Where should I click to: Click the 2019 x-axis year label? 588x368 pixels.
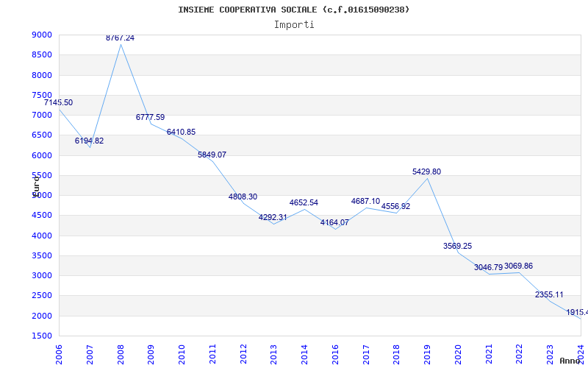427,355
